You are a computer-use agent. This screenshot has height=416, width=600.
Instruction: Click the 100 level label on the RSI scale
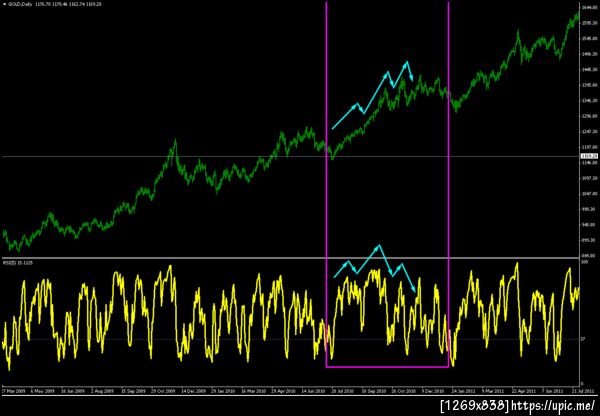pyautogui.click(x=585, y=263)
